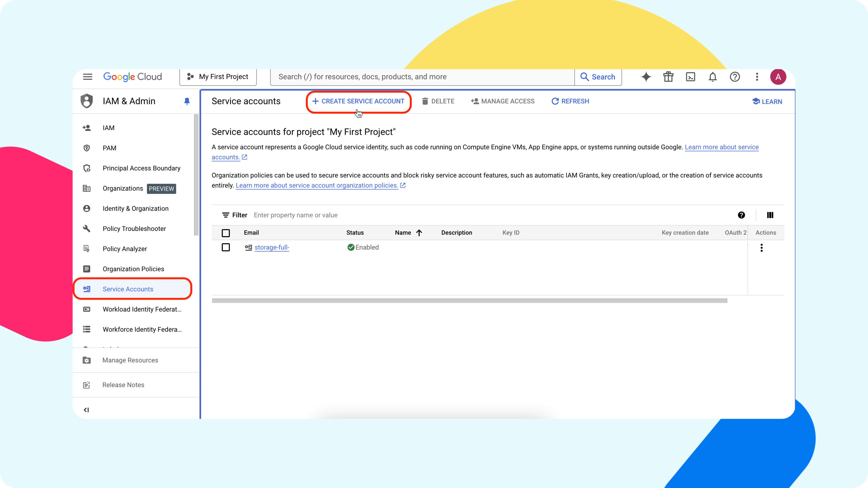Open the notifications bell
The height and width of the screenshot is (488, 868).
click(x=712, y=77)
